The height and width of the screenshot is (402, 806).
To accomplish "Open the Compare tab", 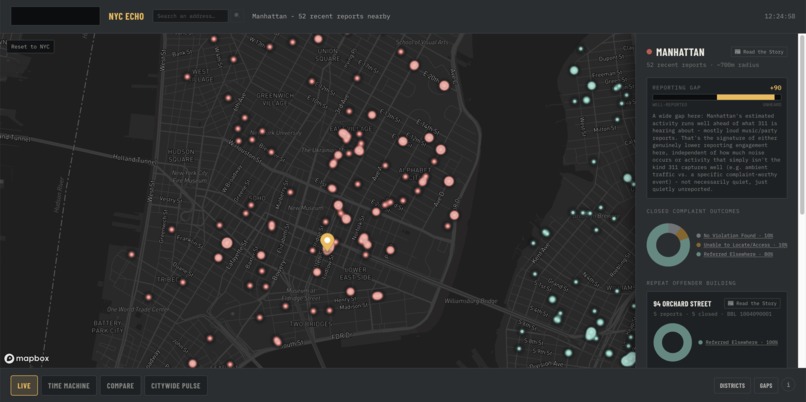I will pyautogui.click(x=120, y=386).
